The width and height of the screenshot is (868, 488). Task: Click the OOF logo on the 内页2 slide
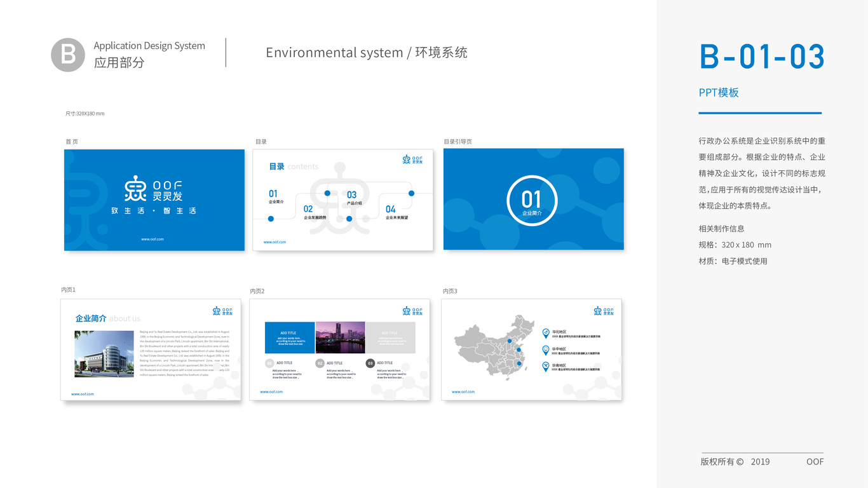coord(414,311)
